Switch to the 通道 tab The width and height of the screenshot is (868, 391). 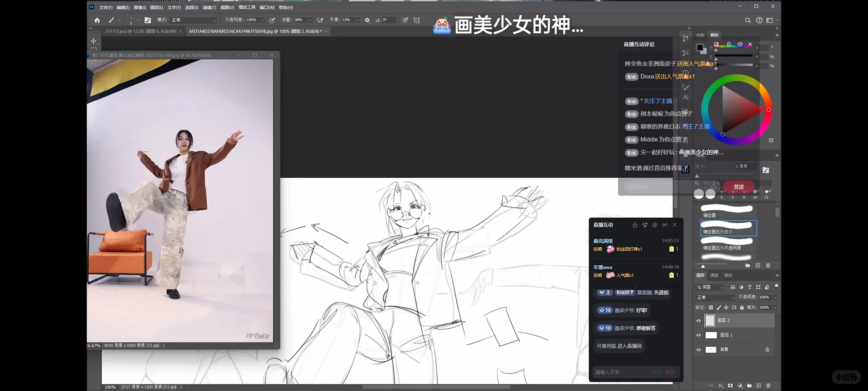(714, 275)
